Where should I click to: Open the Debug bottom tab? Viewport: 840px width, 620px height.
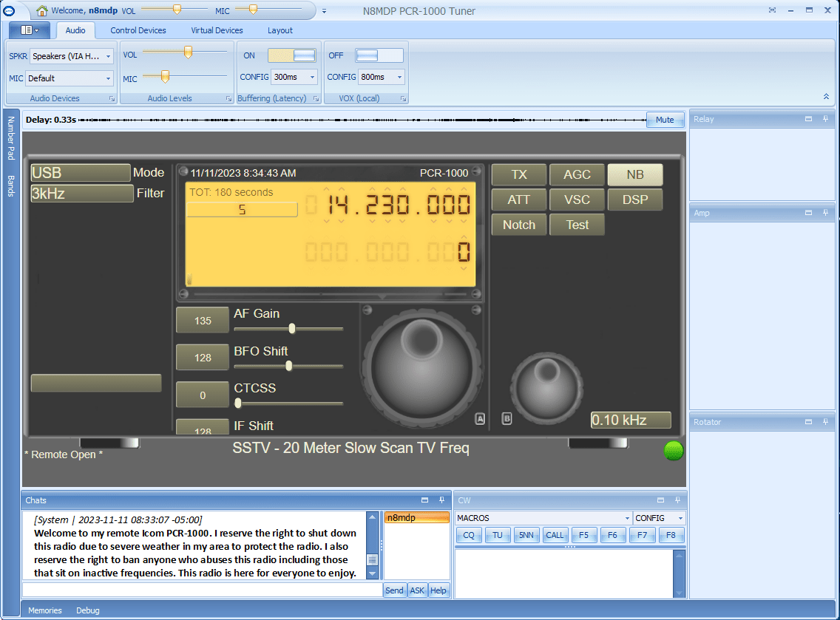pos(88,610)
